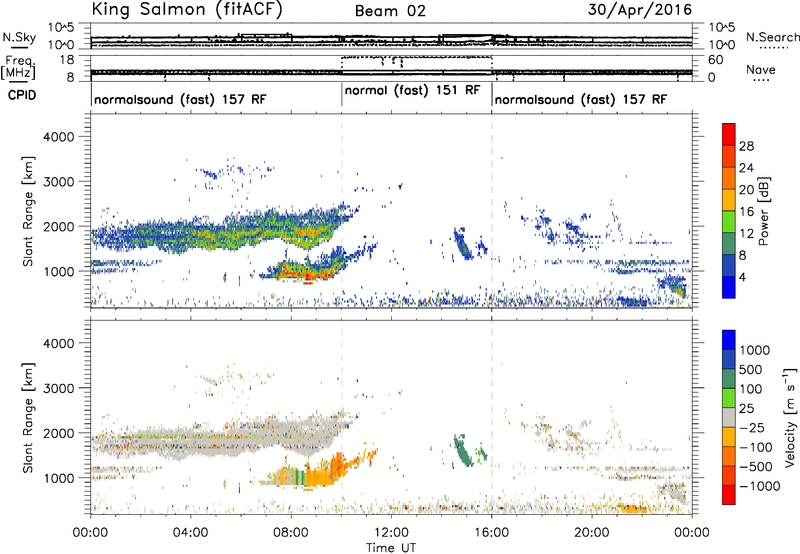Click the teal 100–500 Velocity colorbar segment

[729, 379]
